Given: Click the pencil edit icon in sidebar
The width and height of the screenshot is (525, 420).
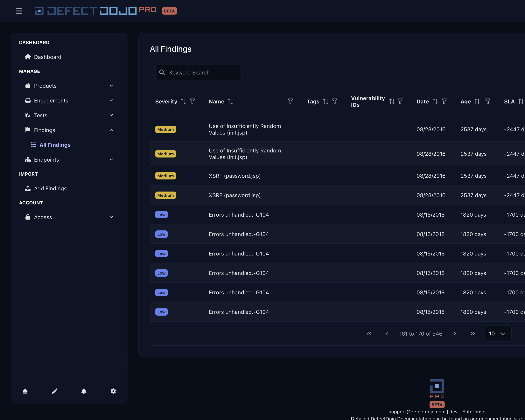Looking at the screenshot, I should tap(55, 391).
